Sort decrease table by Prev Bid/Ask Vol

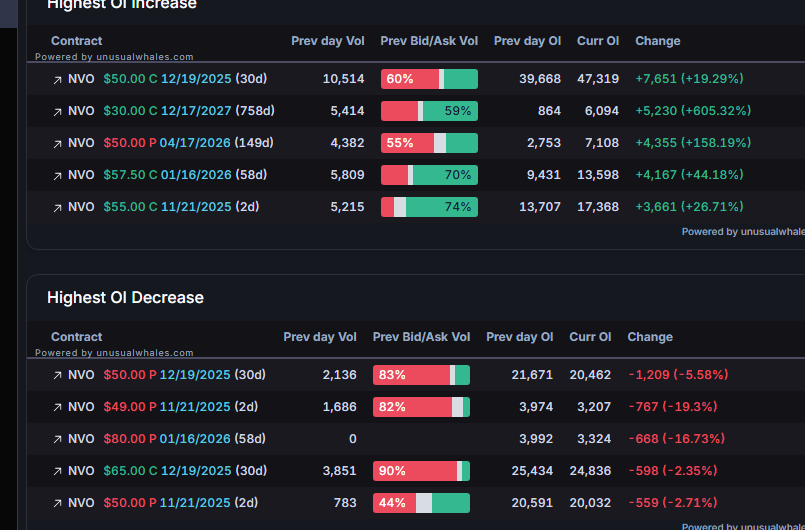coord(421,337)
